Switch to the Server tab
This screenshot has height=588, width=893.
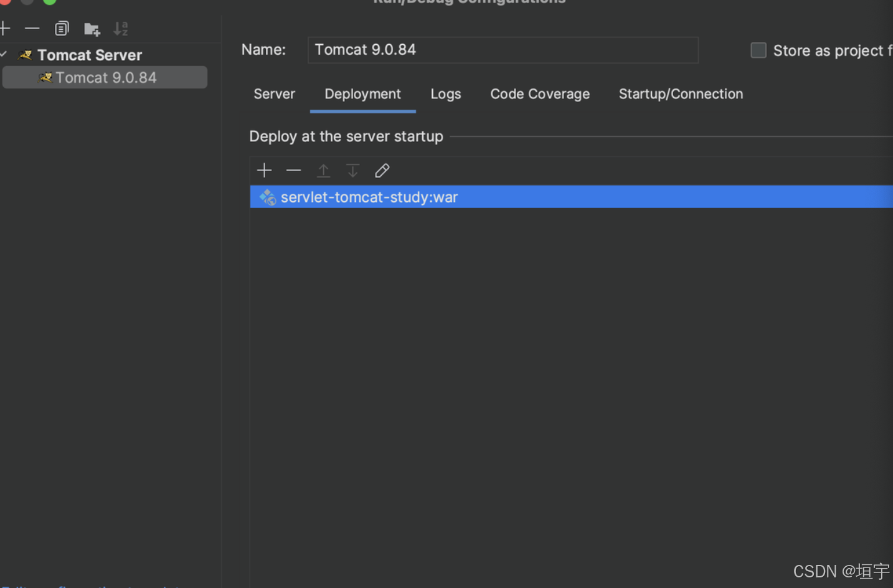point(274,94)
